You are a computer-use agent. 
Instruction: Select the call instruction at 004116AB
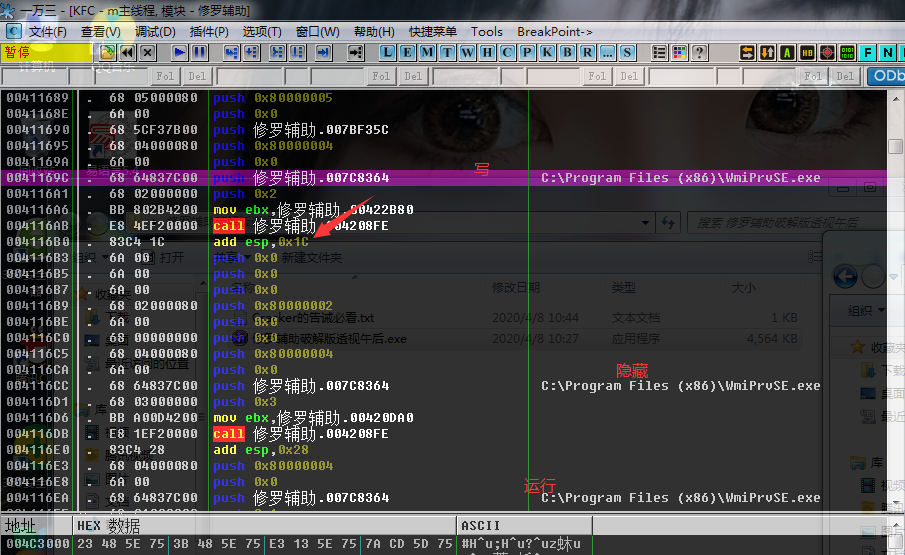229,226
